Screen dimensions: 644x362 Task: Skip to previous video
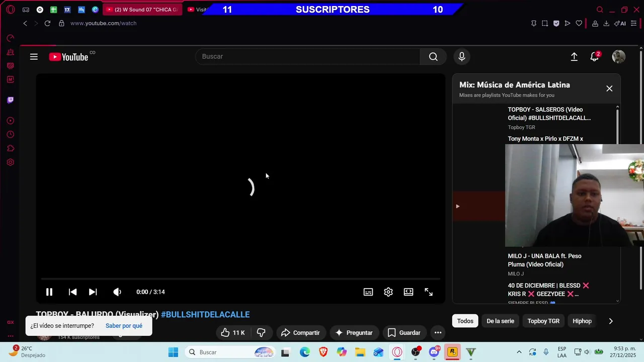(72, 292)
